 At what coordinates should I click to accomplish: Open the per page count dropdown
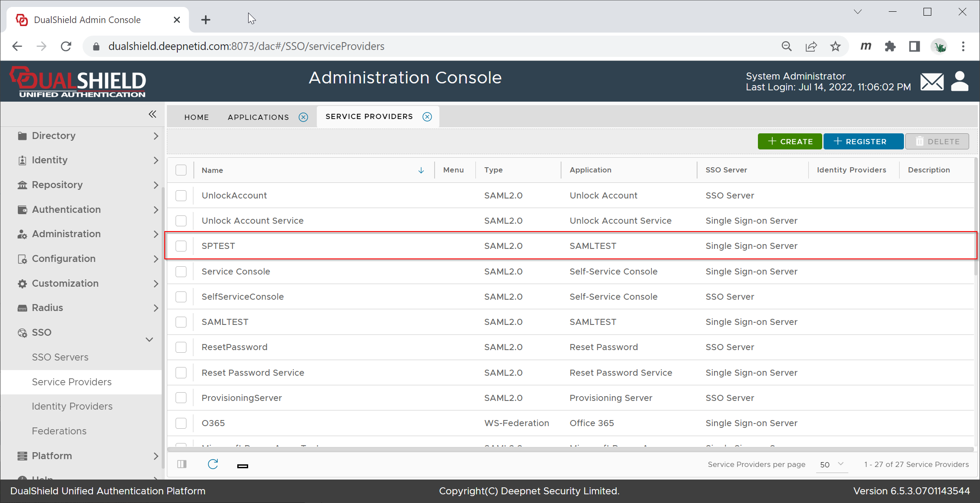(x=831, y=464)
